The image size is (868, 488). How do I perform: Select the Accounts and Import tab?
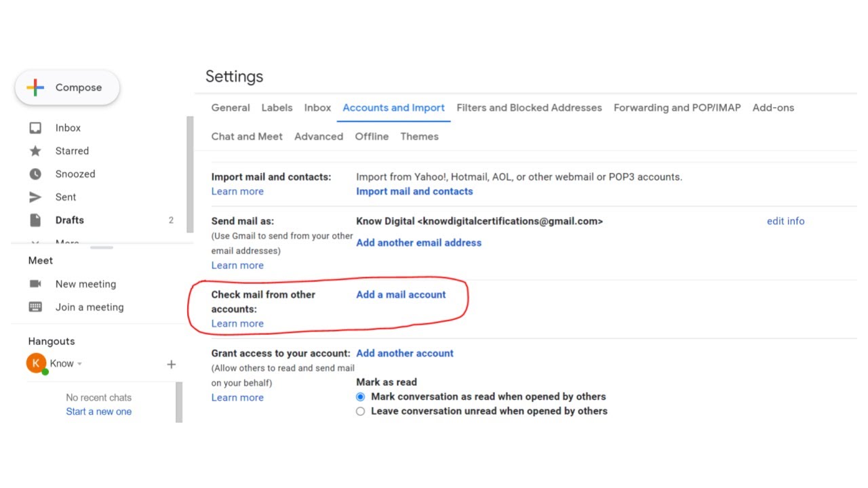pyautogui.click(x=394, y=108)
